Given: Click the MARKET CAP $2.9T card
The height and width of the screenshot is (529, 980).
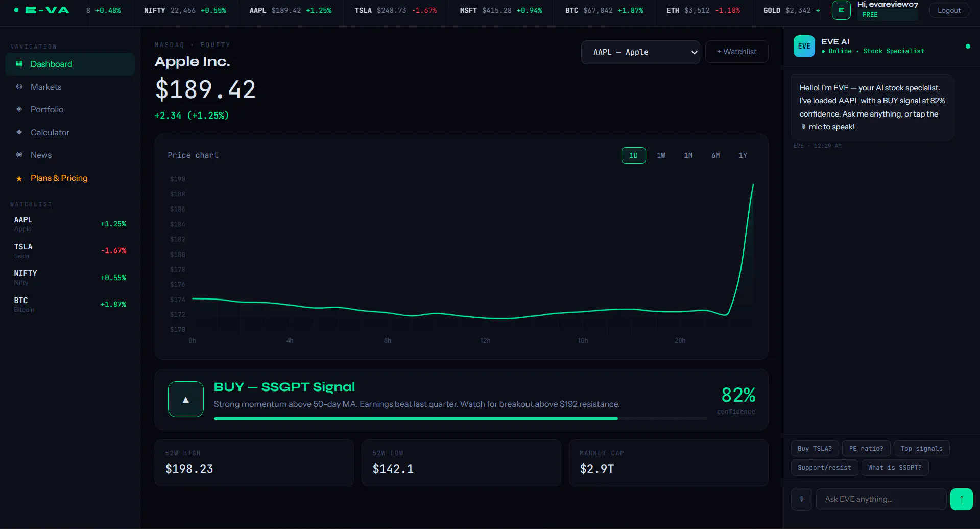Looking at the screenshot, I should (x=668, y=463).
